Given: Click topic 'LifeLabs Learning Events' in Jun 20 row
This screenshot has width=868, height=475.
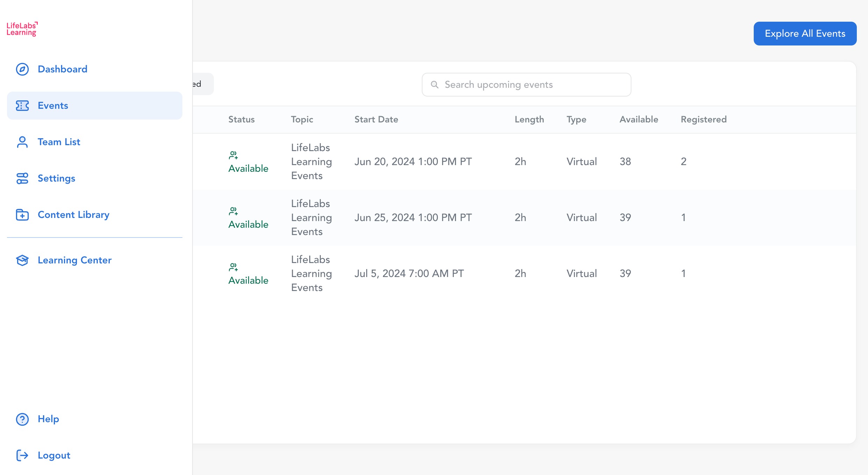Looking at the screenshot, I should tap(311, 162).
